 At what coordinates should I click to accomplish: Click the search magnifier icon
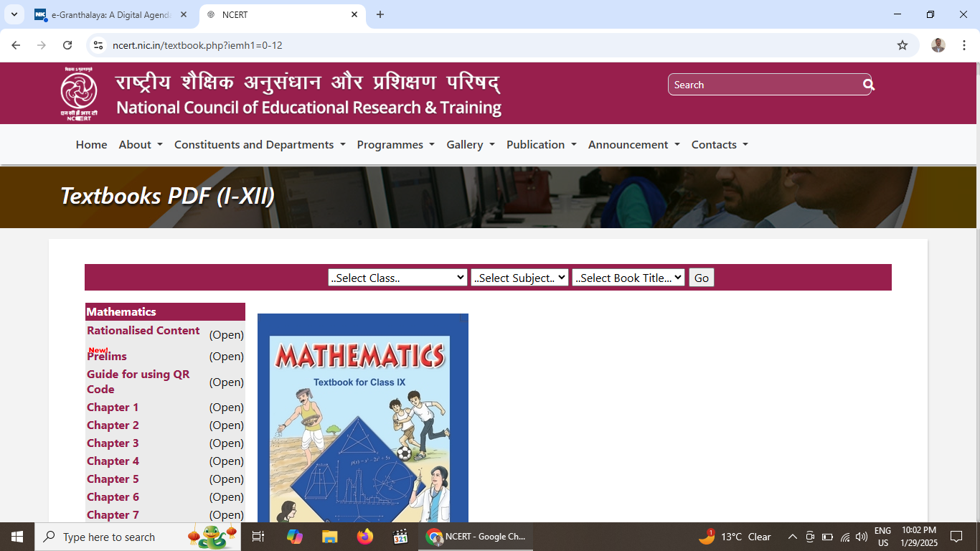(x=868, y=85)
